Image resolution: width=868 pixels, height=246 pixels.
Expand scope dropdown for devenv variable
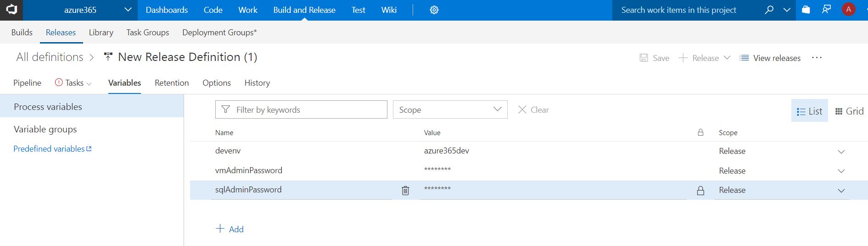point(841,152)
